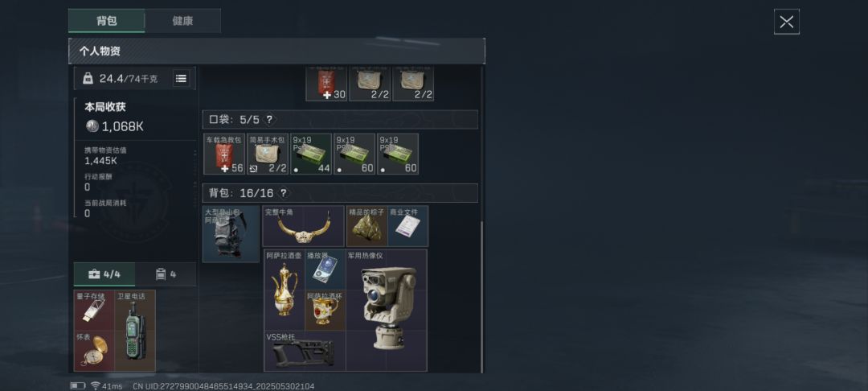This screenshot has height=391, width=868.
Task: Open the key card slot tab showing 4
Action: pos(166,274)
